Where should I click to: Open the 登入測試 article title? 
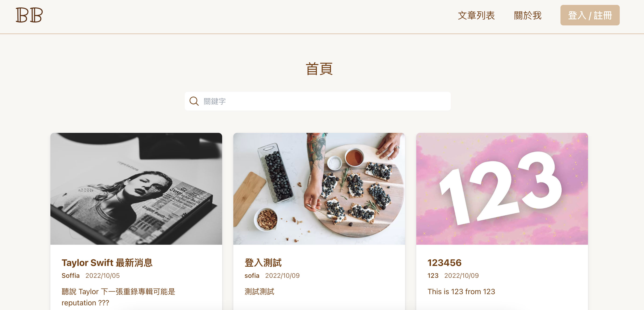pos(263,262)
